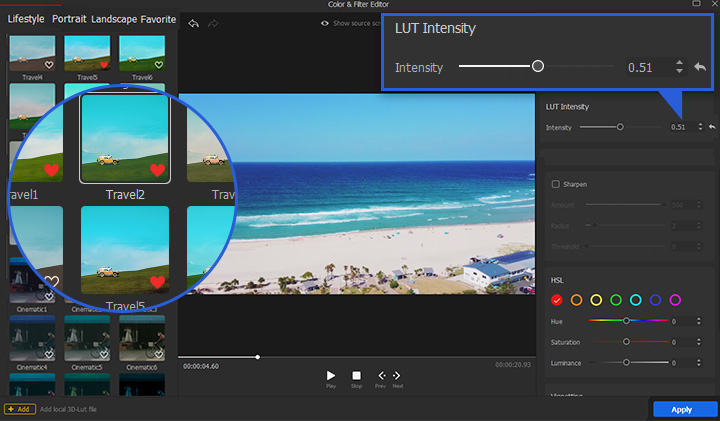
Task: Choose the green HSL color circle
Action: pyautogui.click(x=616, y=300)
